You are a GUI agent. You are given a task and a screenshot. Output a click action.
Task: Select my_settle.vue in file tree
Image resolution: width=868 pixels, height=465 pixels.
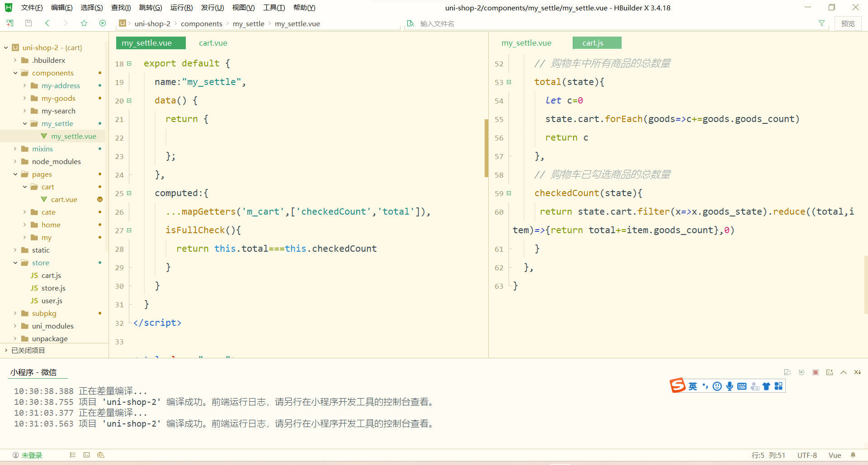73,136
